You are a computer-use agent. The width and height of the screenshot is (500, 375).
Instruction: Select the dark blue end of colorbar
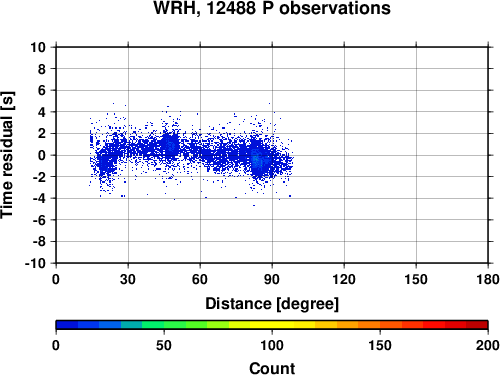coord(67,325)
